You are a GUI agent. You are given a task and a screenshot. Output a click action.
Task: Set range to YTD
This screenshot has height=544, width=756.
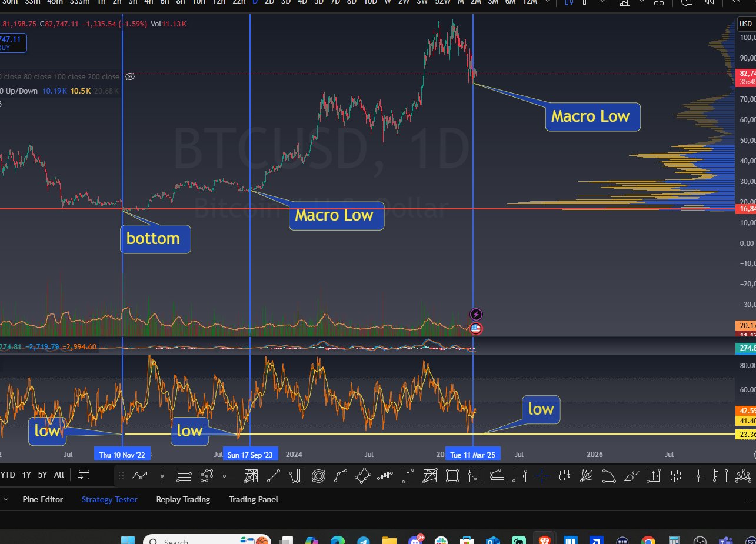(8, 475)
